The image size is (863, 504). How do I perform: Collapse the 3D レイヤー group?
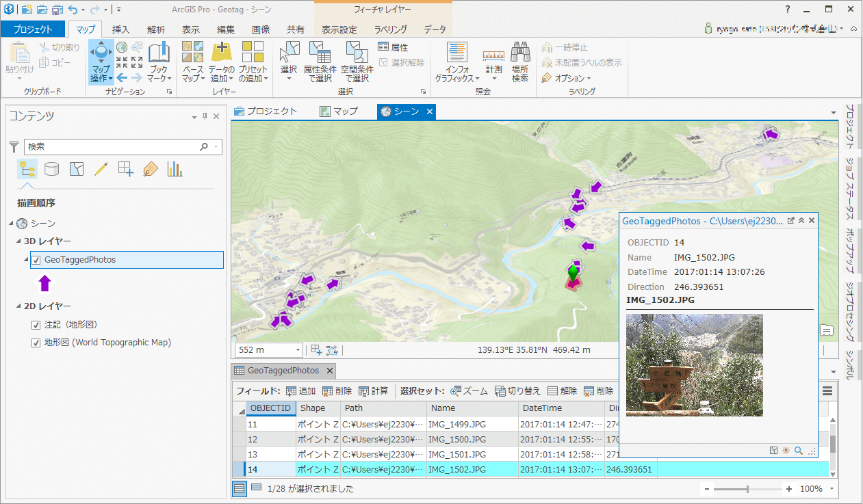[x=18, y=241]
